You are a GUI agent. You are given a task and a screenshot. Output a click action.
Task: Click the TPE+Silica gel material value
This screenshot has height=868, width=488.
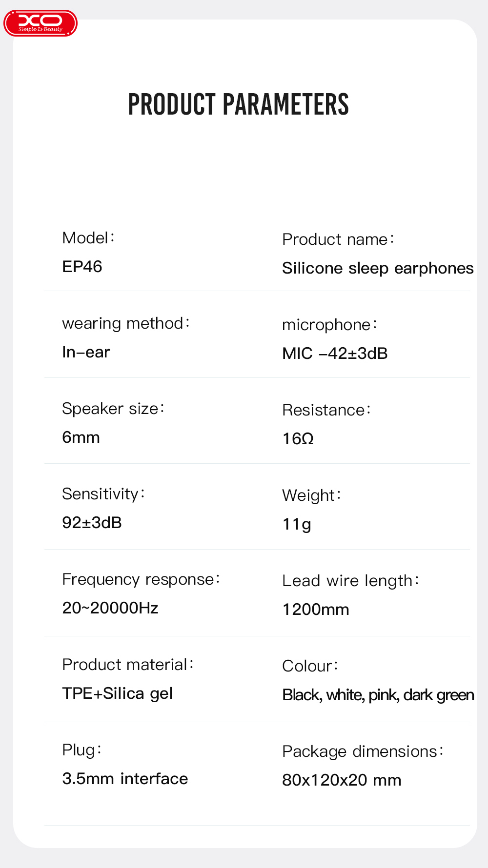click(x=117, y=693)
